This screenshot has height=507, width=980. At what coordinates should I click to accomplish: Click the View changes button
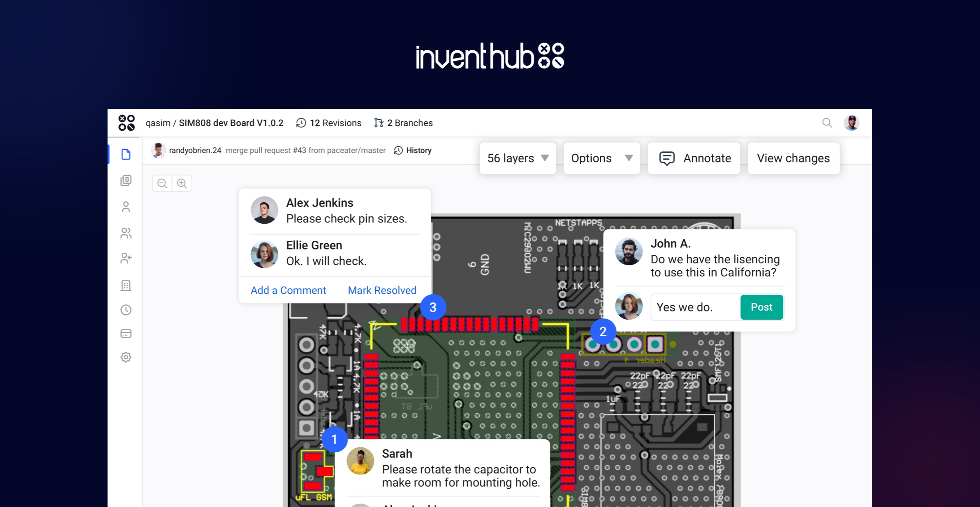click(793, 158)
